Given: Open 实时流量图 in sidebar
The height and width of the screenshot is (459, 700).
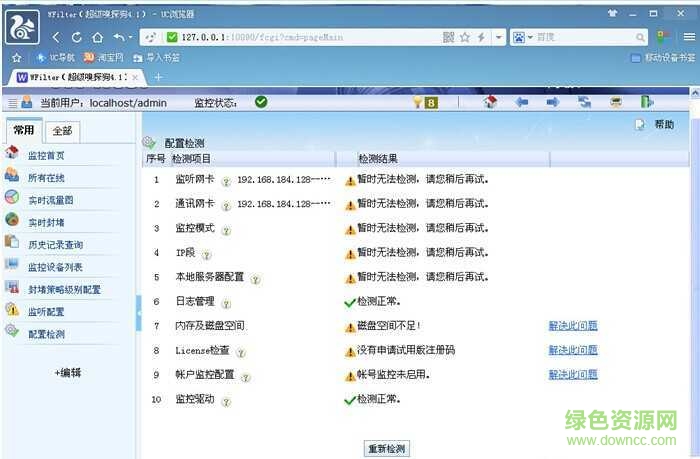Looking at the screenshot, I should 50,200.
